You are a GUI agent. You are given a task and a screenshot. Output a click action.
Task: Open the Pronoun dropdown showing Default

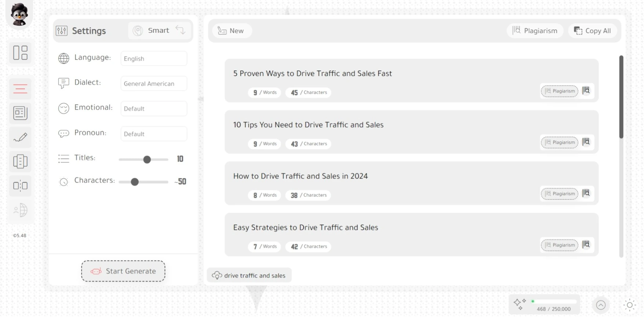154,134
